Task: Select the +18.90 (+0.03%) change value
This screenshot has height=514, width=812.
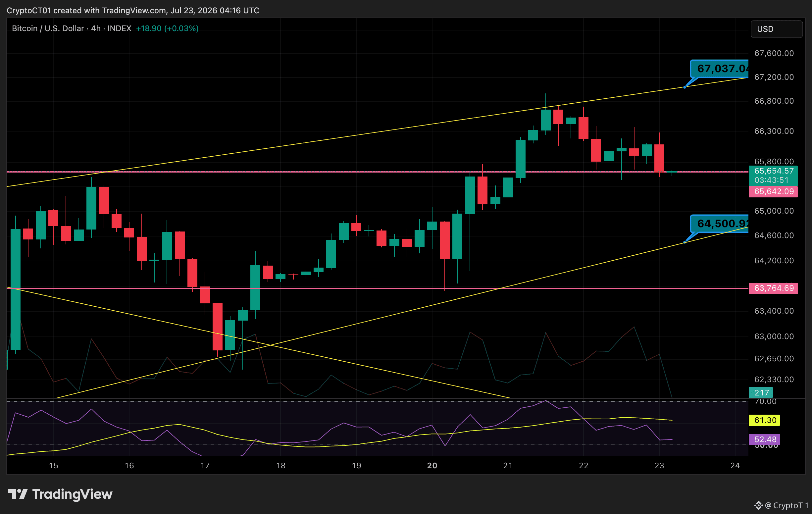Action: (167, 28)
